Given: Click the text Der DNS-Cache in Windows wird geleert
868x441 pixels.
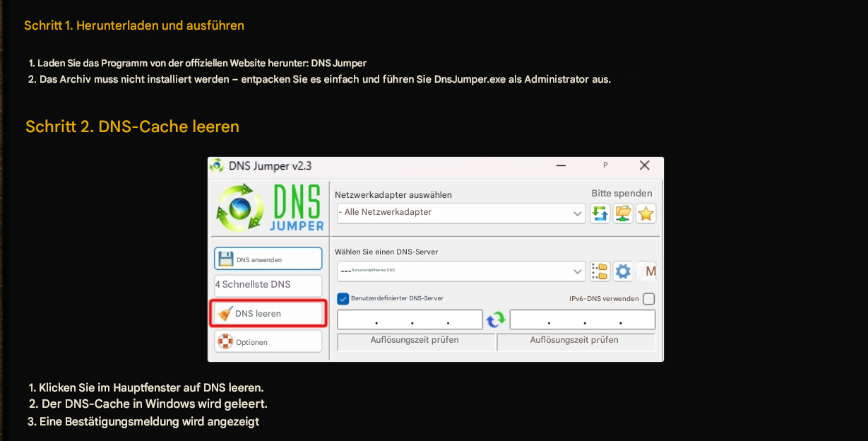Looking at the screenshot, I should [x=155, y=404].
